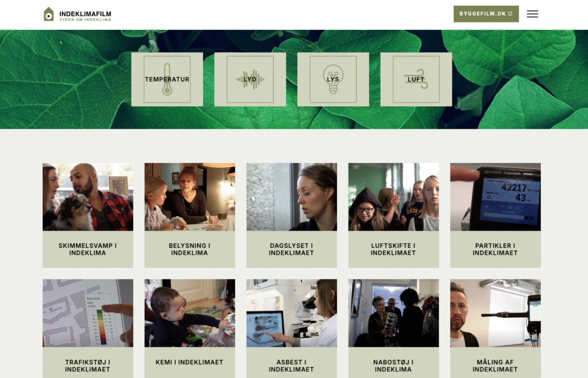
Task: Open the particle meter film thumbnail
Action: (x=496, y=197)
